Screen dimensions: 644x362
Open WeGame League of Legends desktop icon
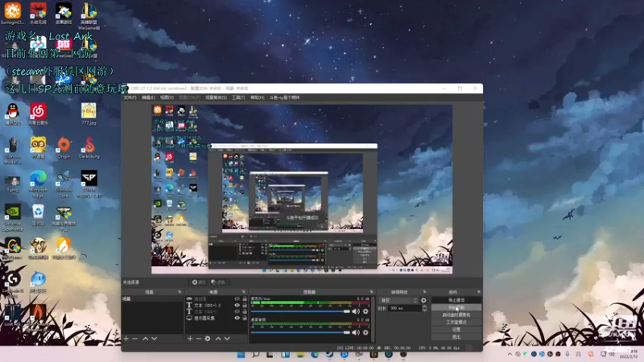click(89, 15)
